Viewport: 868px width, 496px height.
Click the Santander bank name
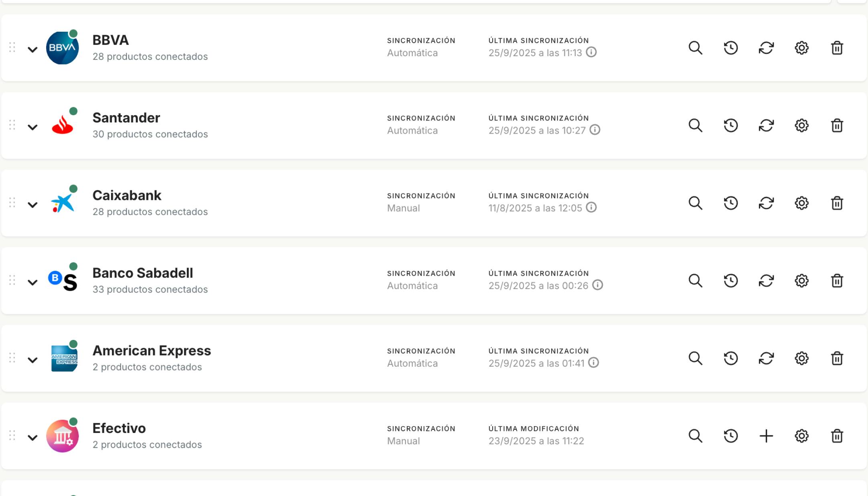(x=126, y=118)
